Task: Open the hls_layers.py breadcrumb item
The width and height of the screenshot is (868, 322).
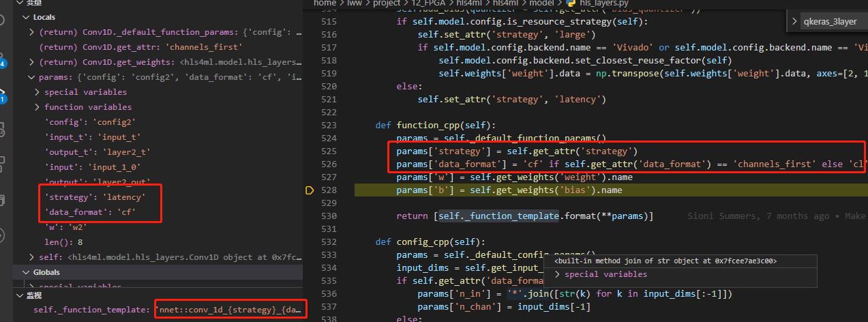Action: (603, 3)
